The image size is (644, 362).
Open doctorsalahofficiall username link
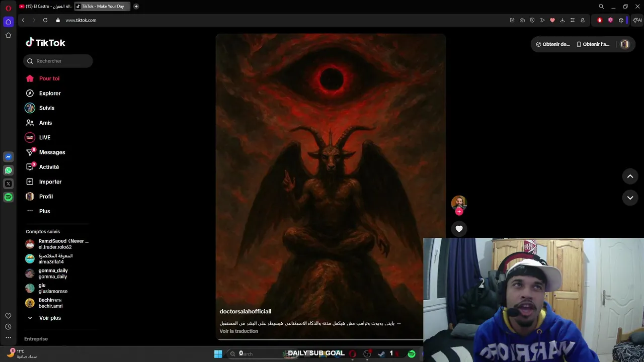coord(246,312)
